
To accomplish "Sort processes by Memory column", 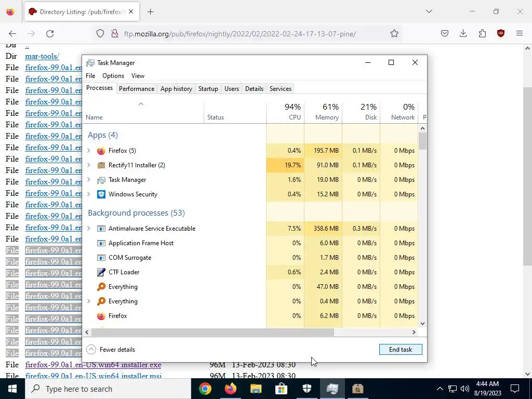I will 323,112.
